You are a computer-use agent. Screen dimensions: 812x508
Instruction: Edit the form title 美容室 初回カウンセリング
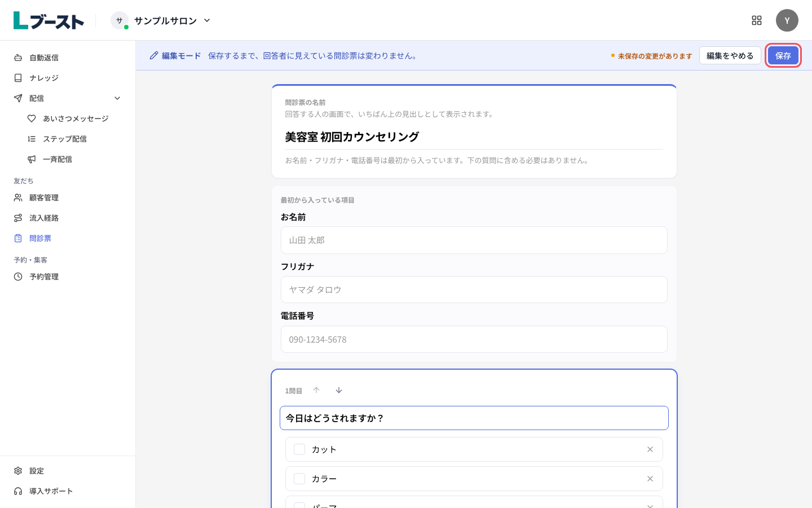pyautogui.click(x=474, y=137)
